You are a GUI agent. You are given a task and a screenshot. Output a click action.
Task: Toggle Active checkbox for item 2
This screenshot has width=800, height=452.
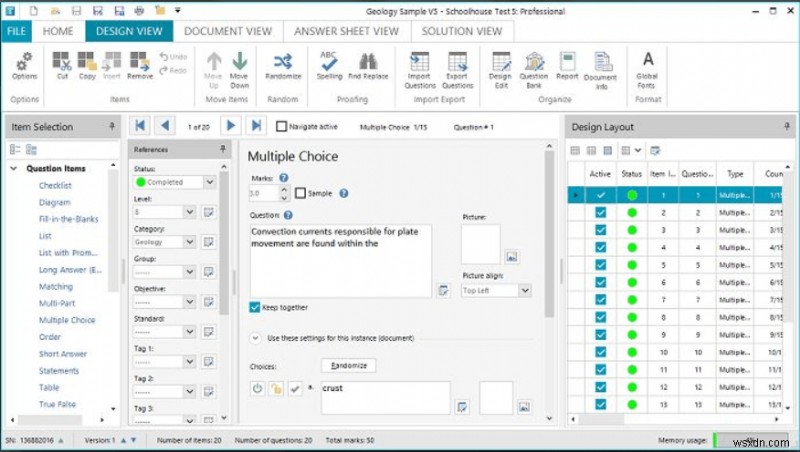pyautogui.click(x=601, y=213)
